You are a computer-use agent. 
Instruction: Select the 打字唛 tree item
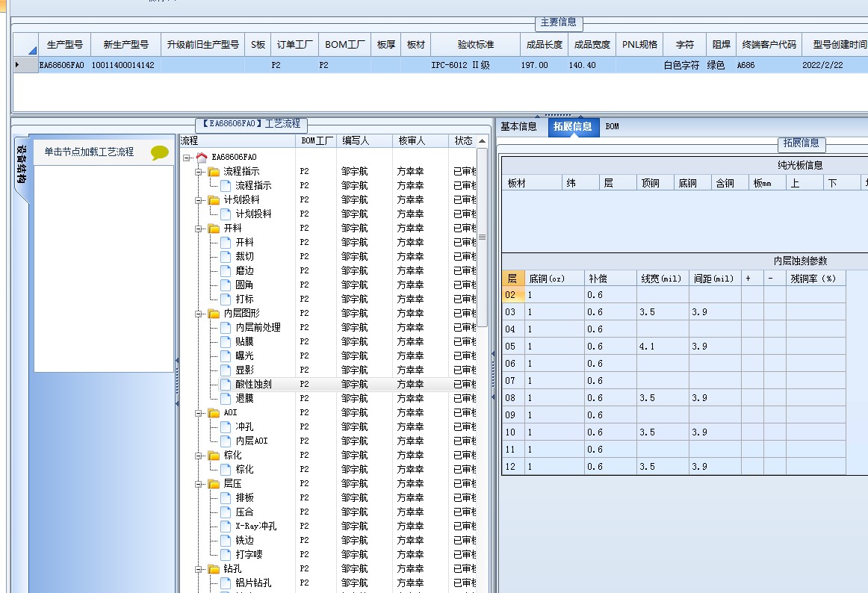(249, 554)
